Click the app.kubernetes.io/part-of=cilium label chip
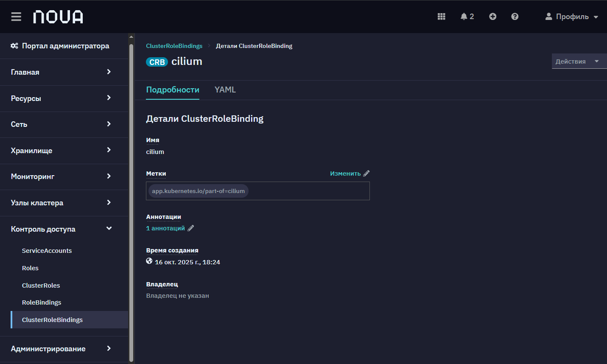This screenshot has height=364, width=607. (199, 191)
